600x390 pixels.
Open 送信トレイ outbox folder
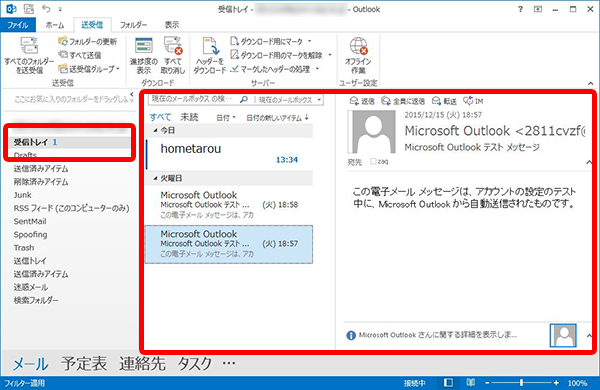(x=30, y=261)
